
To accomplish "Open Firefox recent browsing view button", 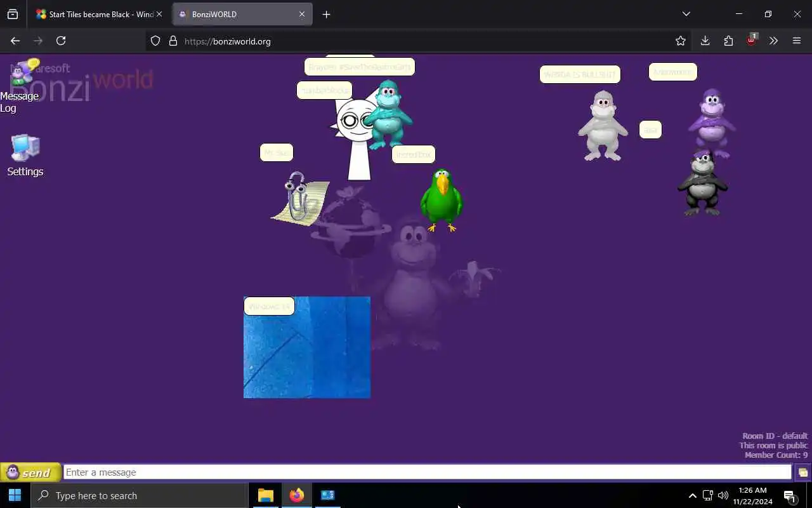I will click(13, 14).
